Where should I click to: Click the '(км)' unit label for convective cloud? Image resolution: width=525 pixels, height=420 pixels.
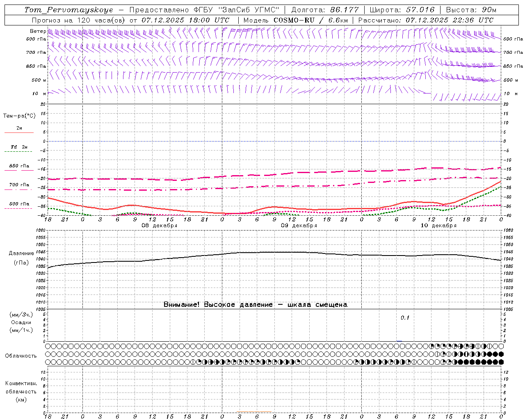(21, 399)
